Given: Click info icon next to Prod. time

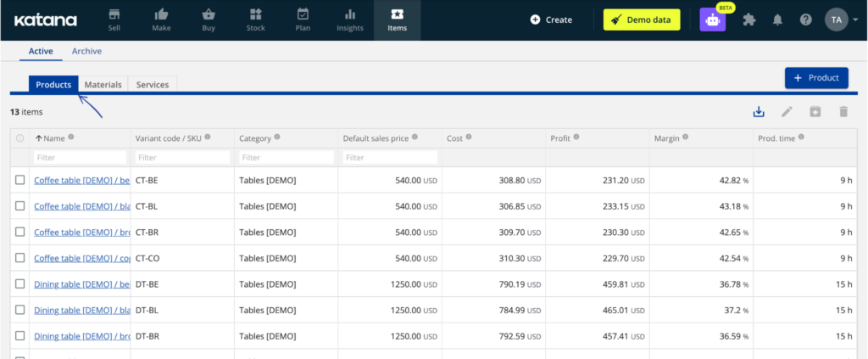Looking at the screenshot, I should [x=801, y=137].
